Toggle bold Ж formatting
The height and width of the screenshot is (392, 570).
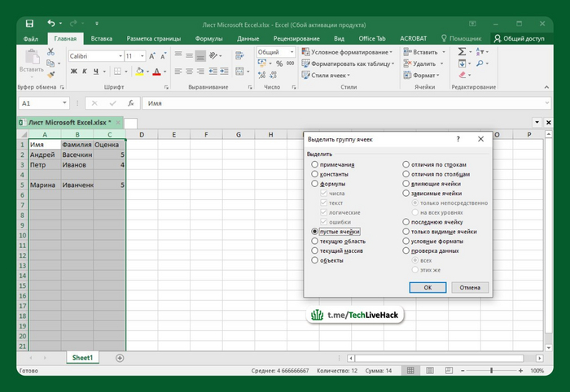coord(74,71)
